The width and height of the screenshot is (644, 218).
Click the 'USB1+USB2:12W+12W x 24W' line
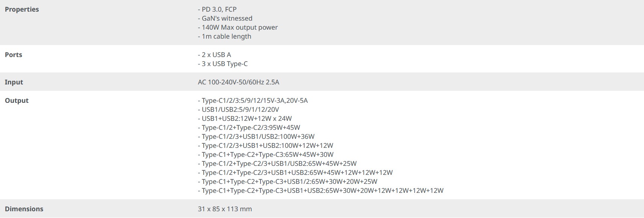245,119
